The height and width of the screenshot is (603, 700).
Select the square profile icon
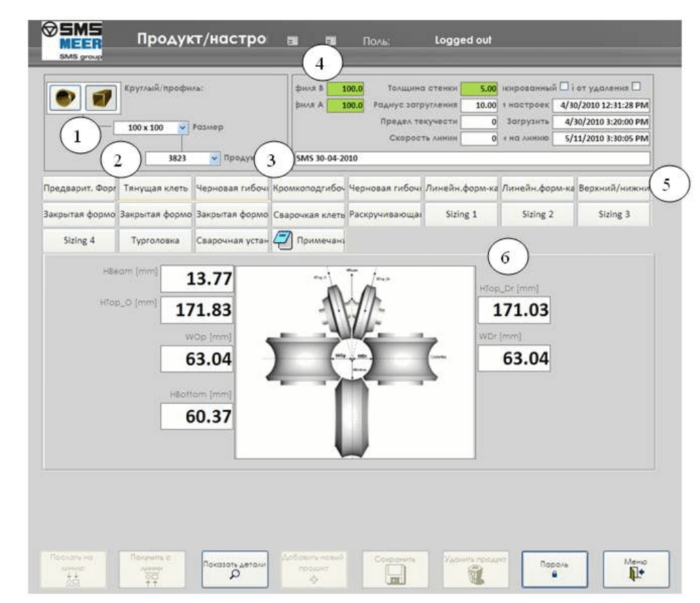click(101, 98)
